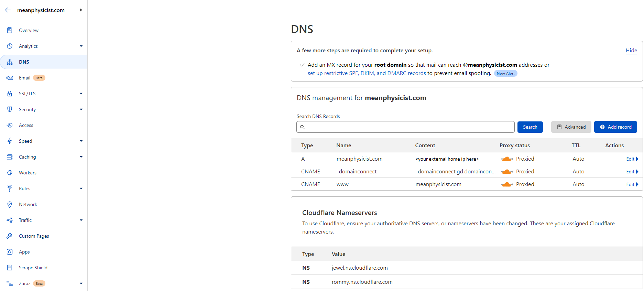Expand the SSL/TLS menu arrow
644x291 pixels.
pyautogui.click(x=81, y=94)
